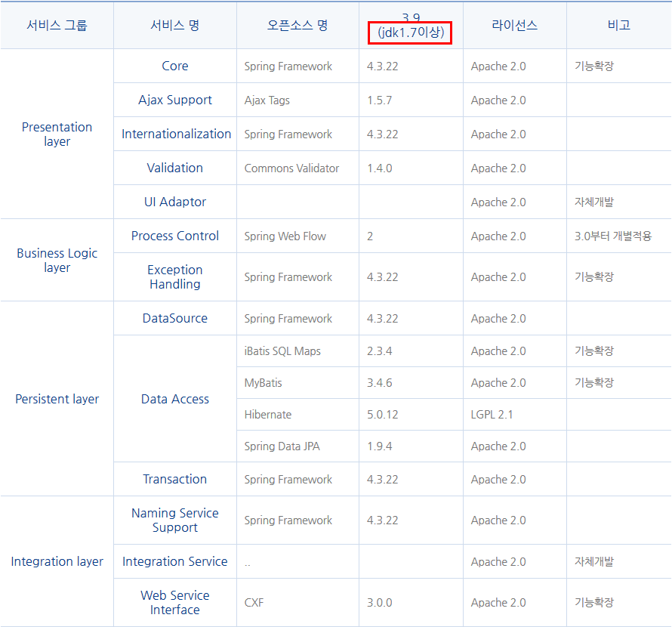Viewport: 672px width, 627px height.
Task: Select 4.3.22 in Exception Handling row
Action: tap(411, 276)
